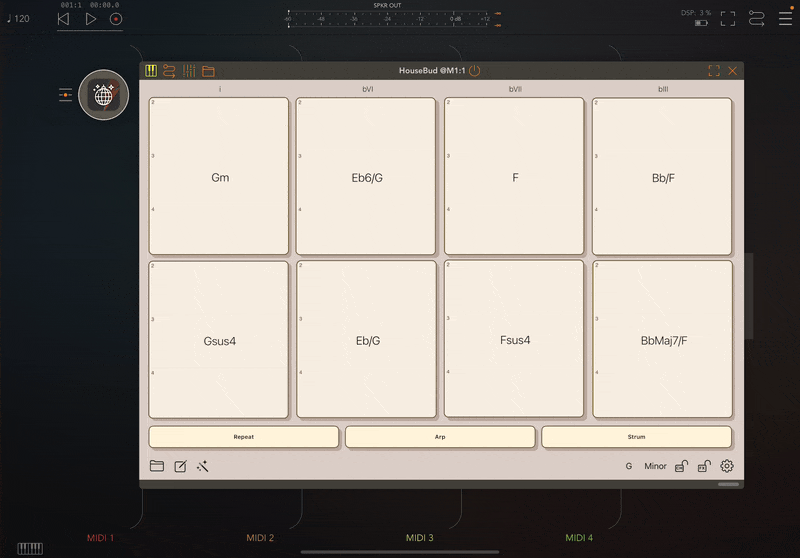Viewport: 800px width, 558px height.
Task: Maximize the HouseBud plugin window
Action: [714, 71]
